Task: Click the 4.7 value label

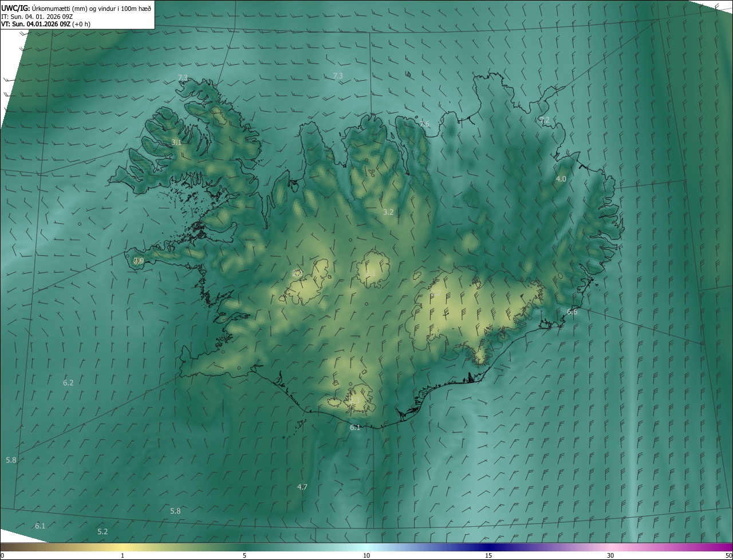Action: 302,487
